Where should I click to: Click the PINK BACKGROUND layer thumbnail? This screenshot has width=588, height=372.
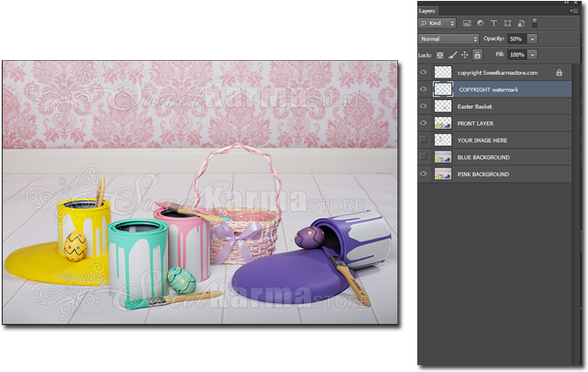[443, 173]
